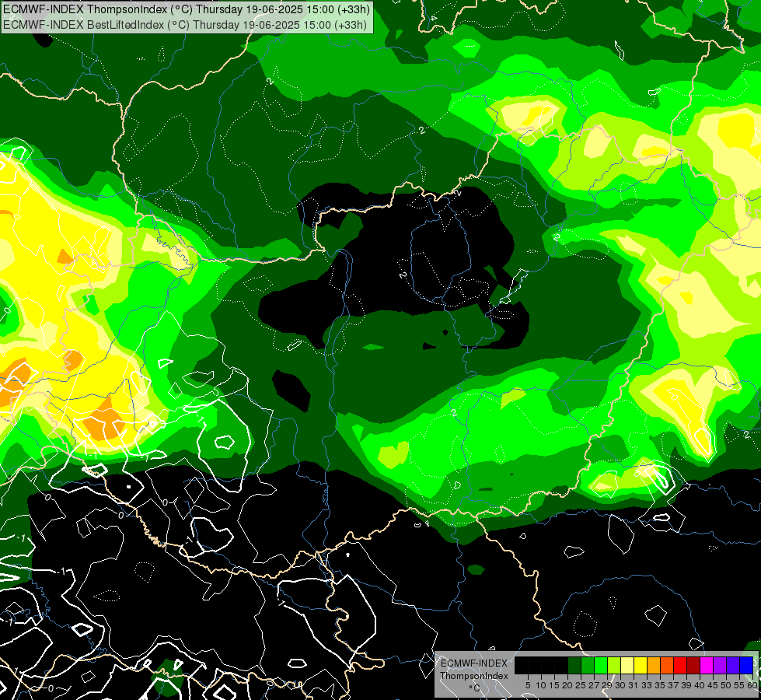Click the bright red 37–39 legend swatch

pyautogui.click(x=680, y=665)
